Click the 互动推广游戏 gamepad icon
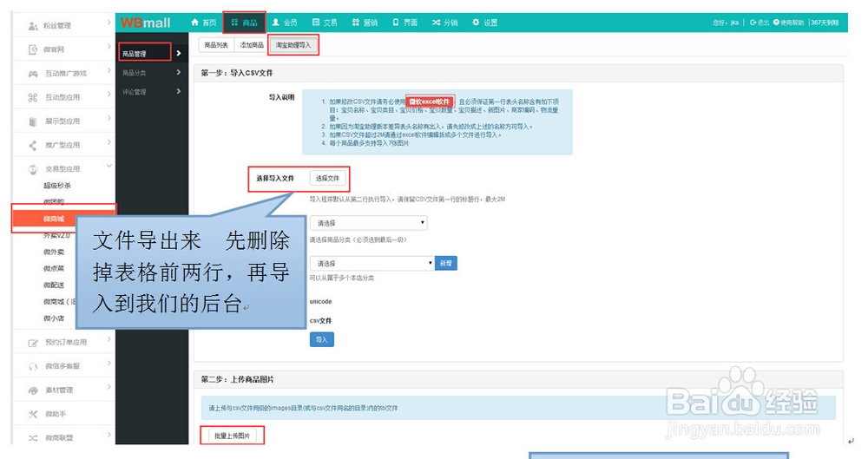This screenshot has width=868, height=459. pos(33,74)
